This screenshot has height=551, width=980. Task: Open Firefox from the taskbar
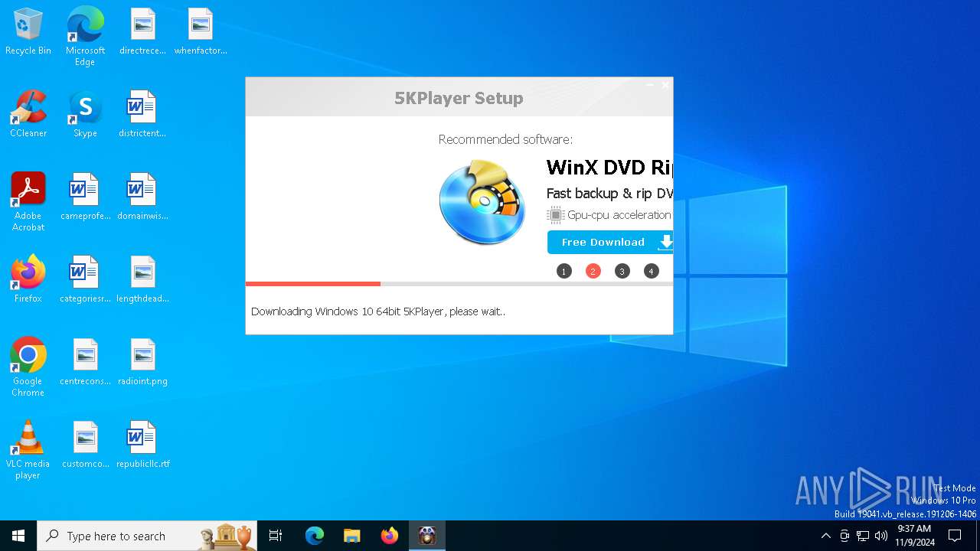point(390,536)
